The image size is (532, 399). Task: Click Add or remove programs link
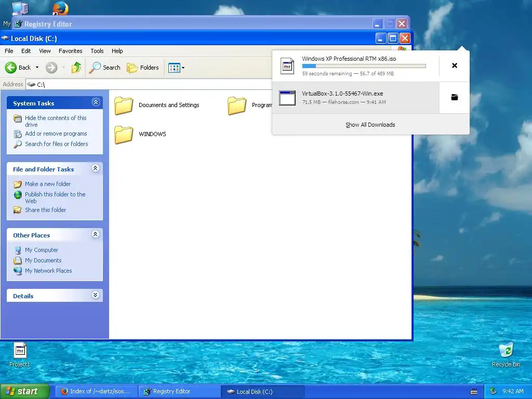tap(56, 134)
